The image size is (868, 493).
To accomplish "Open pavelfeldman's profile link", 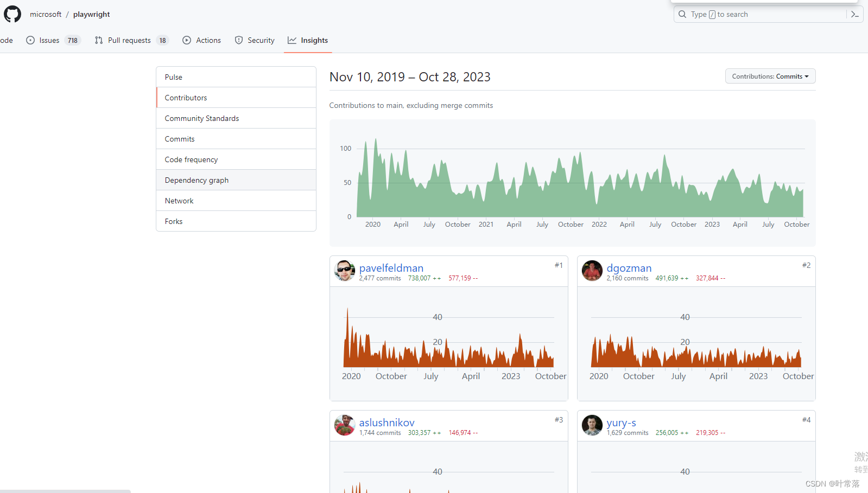I will pos(391,268).
